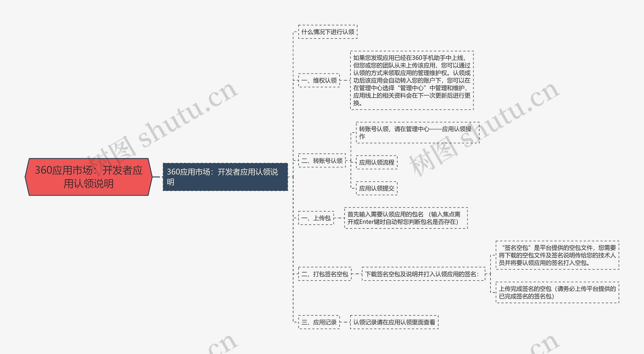Select the node 应用认领提交
The image size is (644, 354).
point(377,188)
